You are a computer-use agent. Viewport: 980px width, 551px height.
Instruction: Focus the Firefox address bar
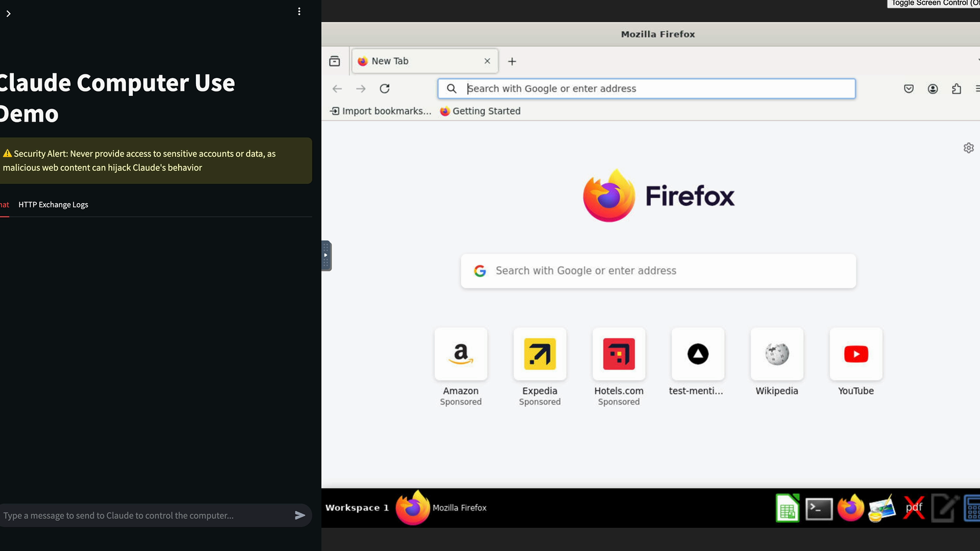pos(647,89)
